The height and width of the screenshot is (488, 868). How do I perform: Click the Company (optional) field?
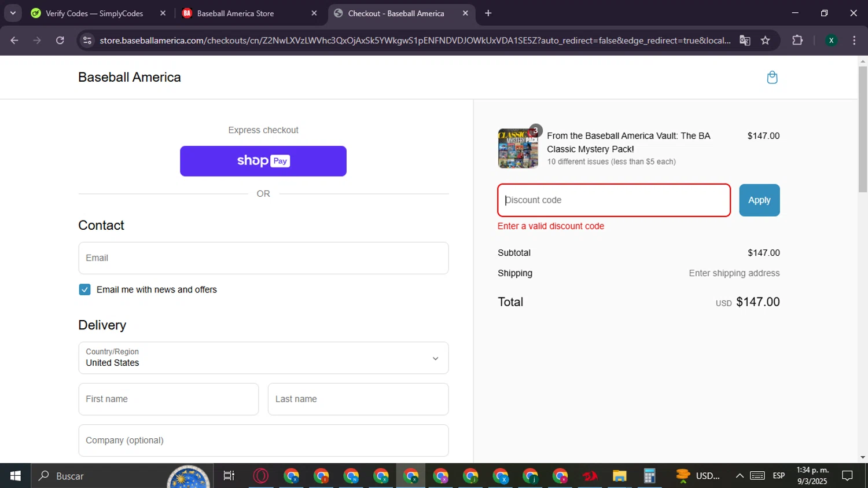click(x=263, y=441)
